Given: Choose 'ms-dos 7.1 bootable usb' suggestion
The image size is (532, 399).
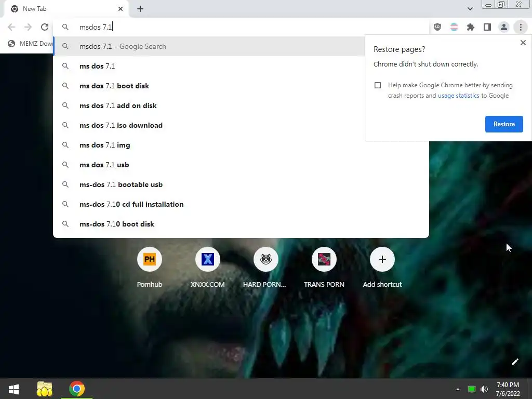Looking at the screenshot, I should [241, 184].
